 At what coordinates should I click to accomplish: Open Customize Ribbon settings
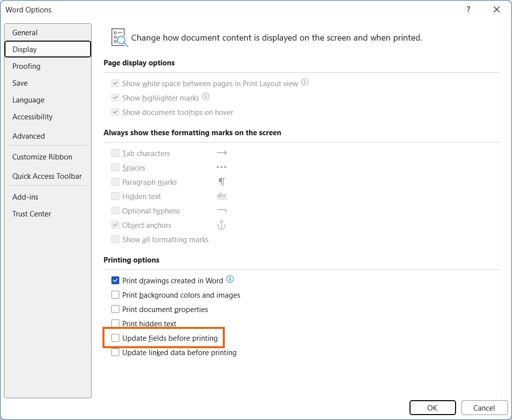48,157
